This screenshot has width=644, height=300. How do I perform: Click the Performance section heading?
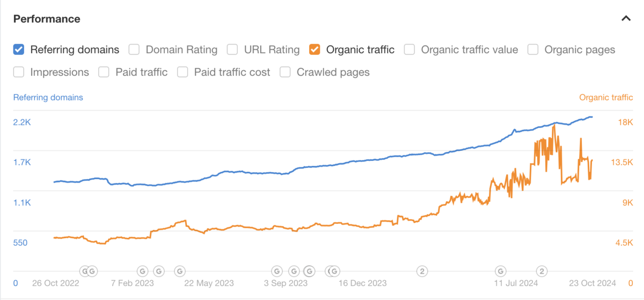47,19
